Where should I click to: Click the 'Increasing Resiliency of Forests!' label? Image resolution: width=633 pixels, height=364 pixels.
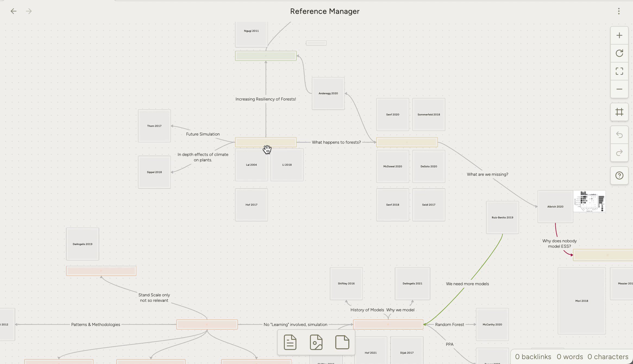266,99
